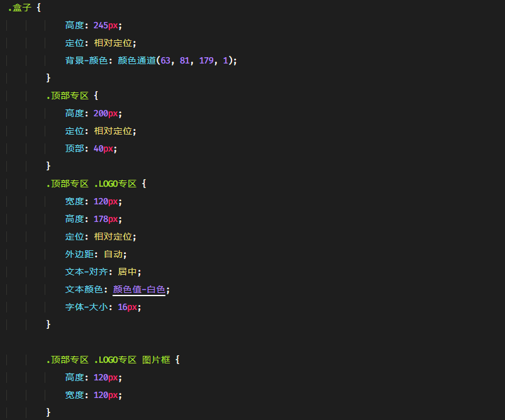The height and width of the screenshot is (420, 505).
Task: Click the '外边距' property name
Action: click(x=79, y=254)
